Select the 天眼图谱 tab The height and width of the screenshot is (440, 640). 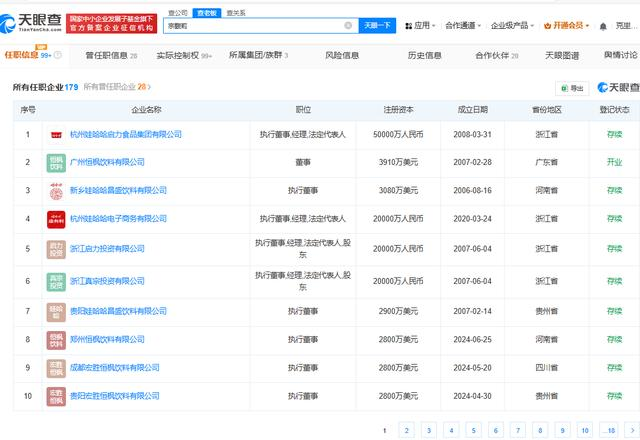[562, 56]
